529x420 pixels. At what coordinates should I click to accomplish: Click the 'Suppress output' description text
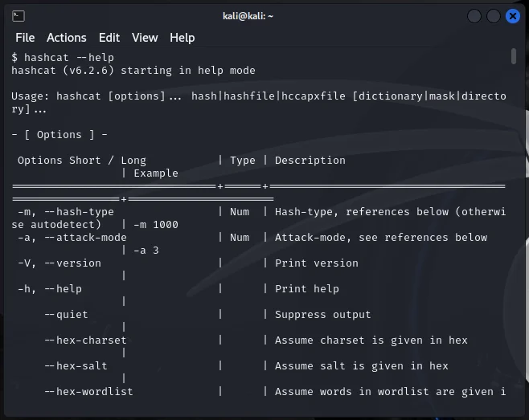[x=323, y=315]
